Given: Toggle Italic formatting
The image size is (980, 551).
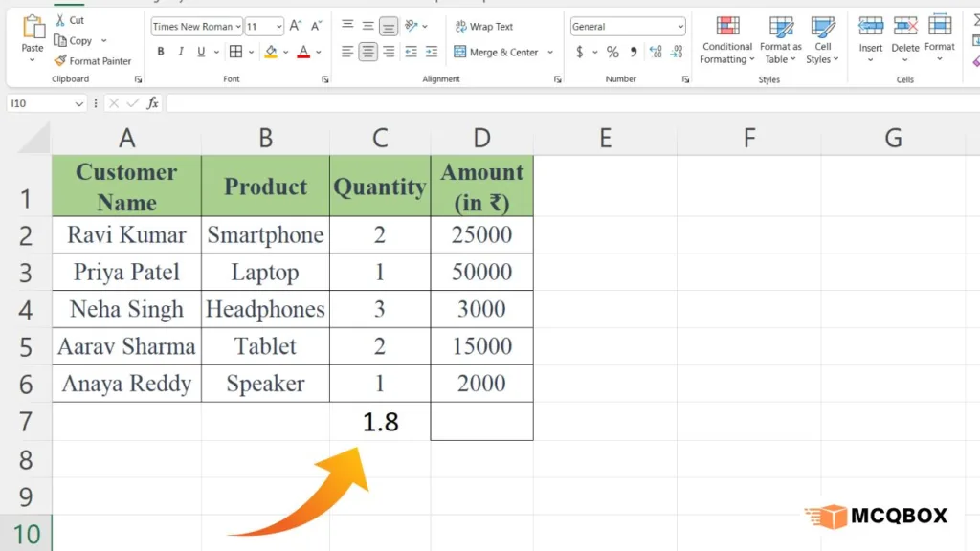Looking at the screenshot, I should [182, 53].
